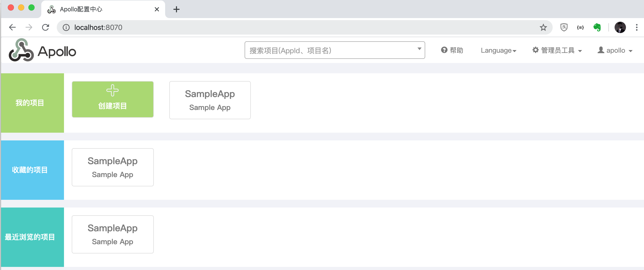Viewport: 644px width, 270px height.
Task: Open Chrome three-dot menu
Action: pos(637,27)
